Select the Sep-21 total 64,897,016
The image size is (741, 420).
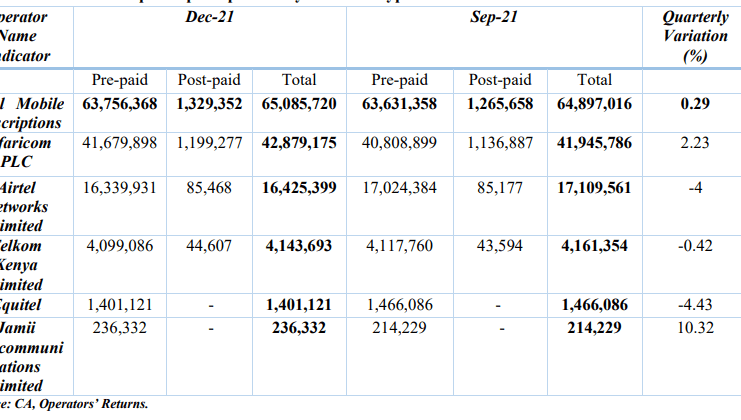click(595, 104)
